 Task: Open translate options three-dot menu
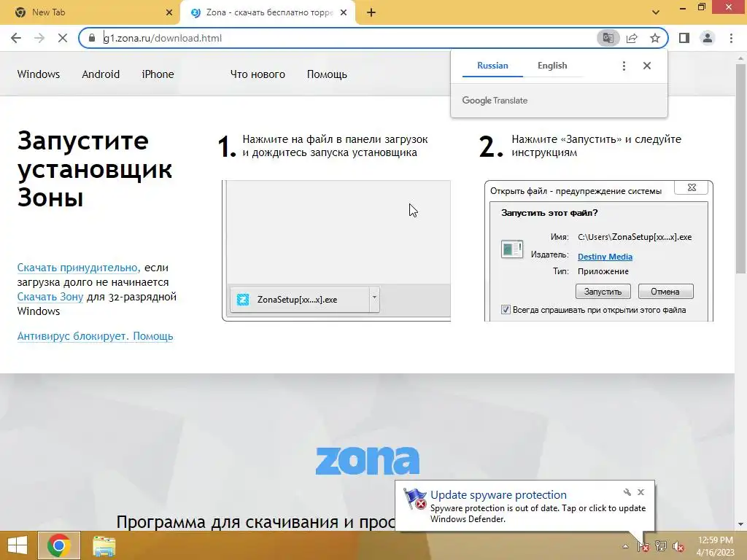coord(624,66)
